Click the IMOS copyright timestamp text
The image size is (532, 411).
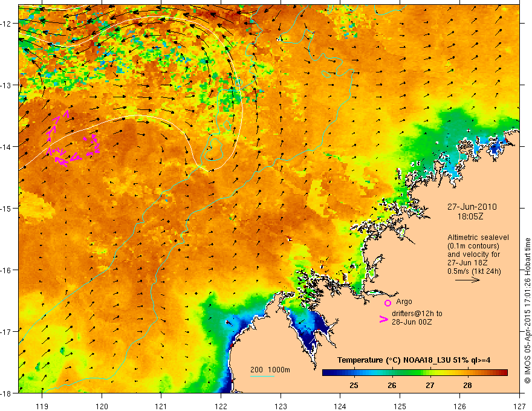point(528,311)
